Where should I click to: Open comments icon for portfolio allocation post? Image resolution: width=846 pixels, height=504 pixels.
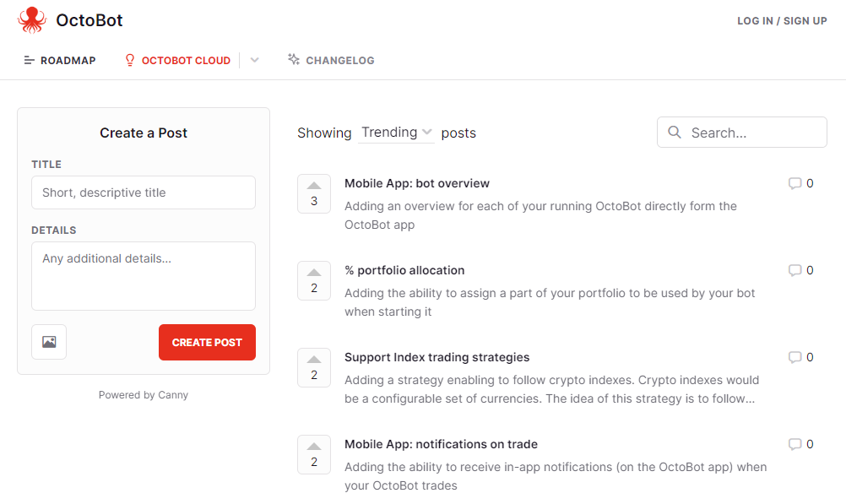click(x=794, y=270)
